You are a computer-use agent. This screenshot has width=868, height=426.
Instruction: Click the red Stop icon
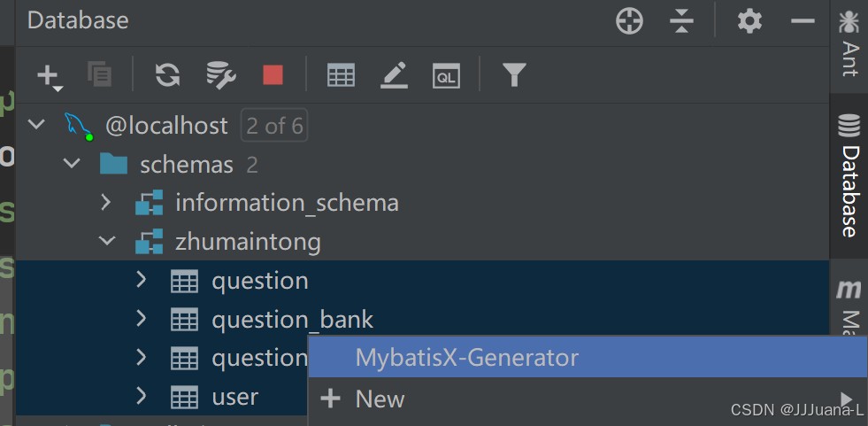(x=273, y=75)
